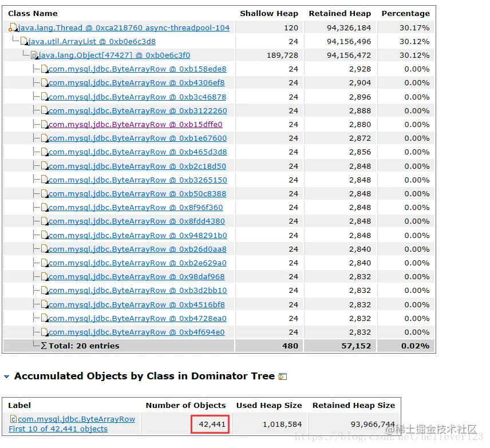
Task: Click the Used Heap Size column header
Action: (x=269, y=405)
